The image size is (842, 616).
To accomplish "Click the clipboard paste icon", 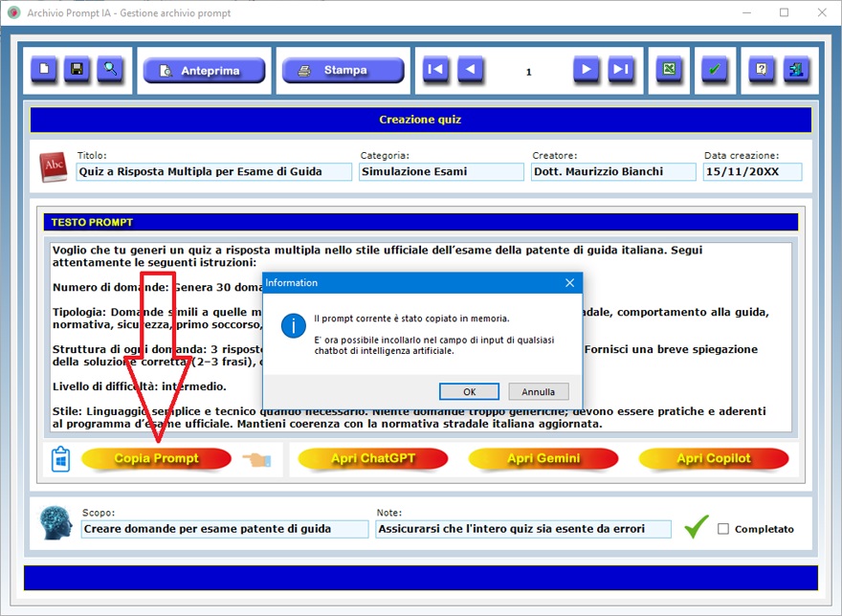I will [60, 459].
